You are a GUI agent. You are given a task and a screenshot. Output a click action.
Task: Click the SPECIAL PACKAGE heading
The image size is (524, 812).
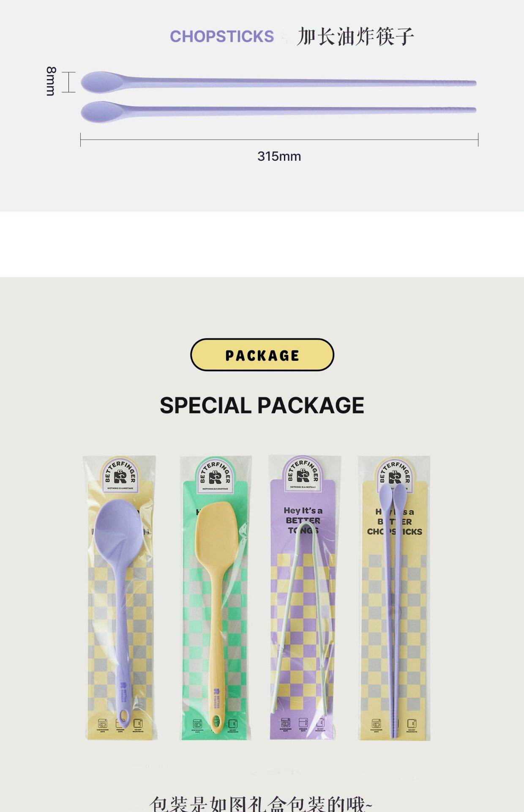[x=262, y=405]
